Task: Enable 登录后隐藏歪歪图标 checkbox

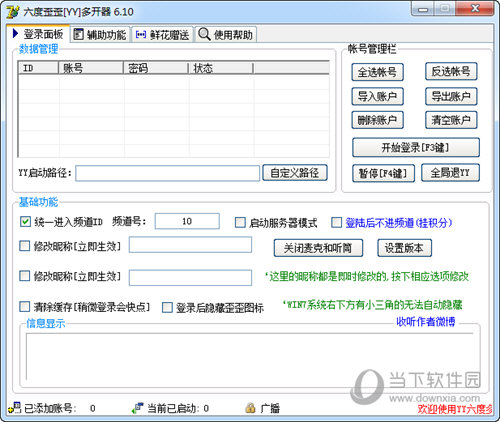Action: (x=167, y=307)
